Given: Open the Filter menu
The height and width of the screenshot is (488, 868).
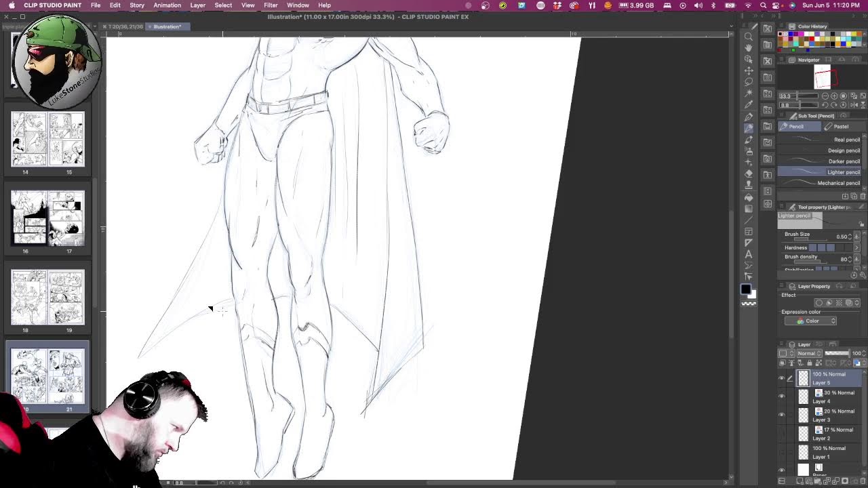Looking at the screenshot, I should pos(271,5).
